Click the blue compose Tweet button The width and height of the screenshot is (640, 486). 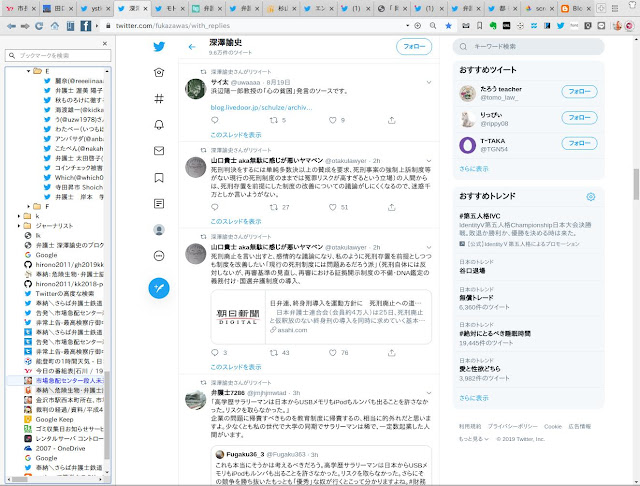point(159,288)
